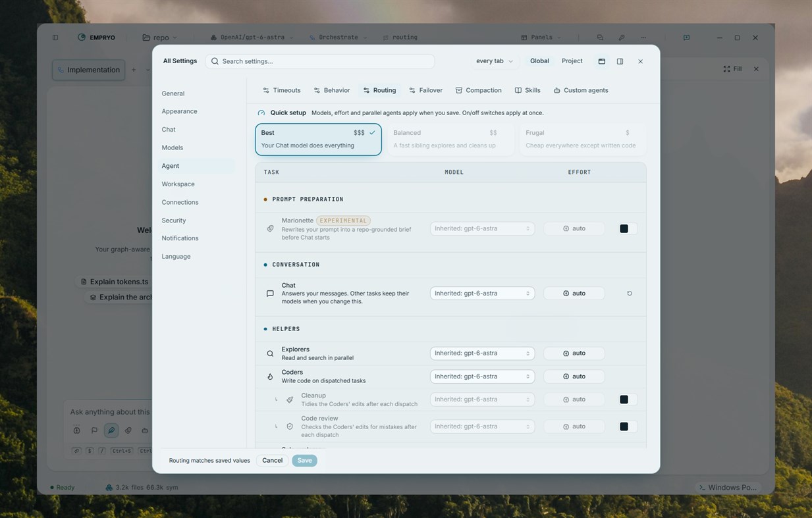The height and width of the screenshot is (518, 812).
Task: Click the Explorers magnifier icon
Action: coord(270,353)
